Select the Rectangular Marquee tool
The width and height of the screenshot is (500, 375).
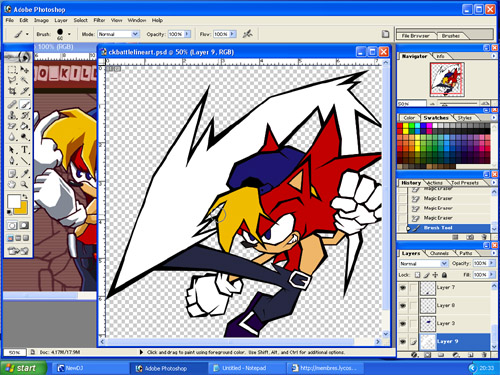point(12,70)
